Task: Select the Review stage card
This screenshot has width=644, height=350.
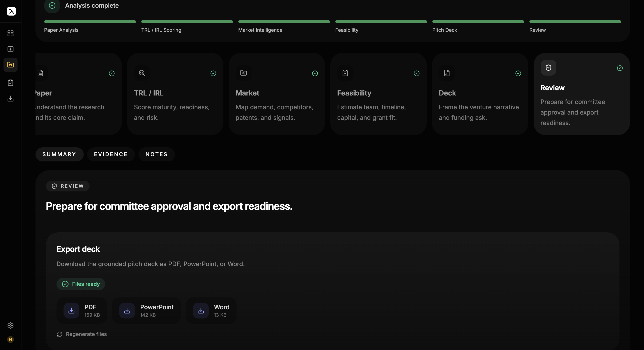Action: 582,94
